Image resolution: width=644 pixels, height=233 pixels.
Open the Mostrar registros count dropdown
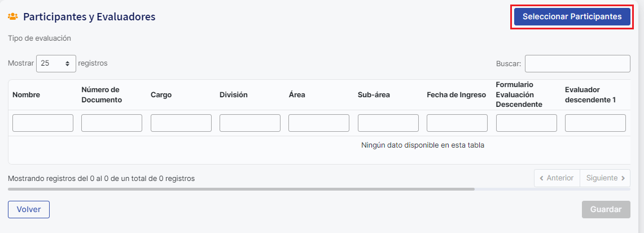coord(56,63)
